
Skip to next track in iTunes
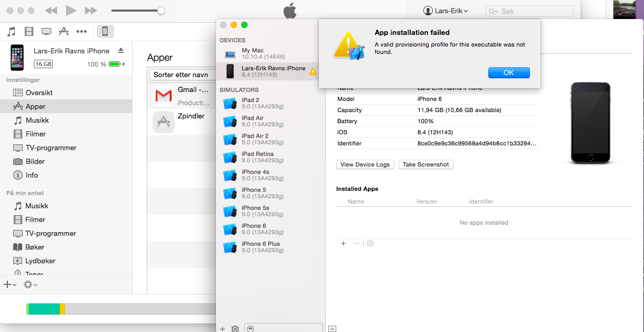pos(91,11)
